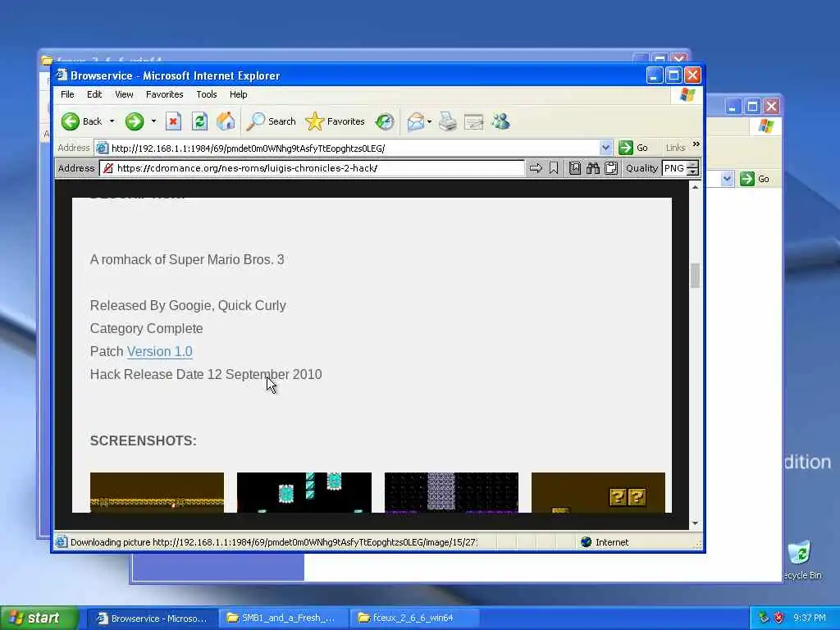Open the Version 1.0 patch link

(160, 351)
